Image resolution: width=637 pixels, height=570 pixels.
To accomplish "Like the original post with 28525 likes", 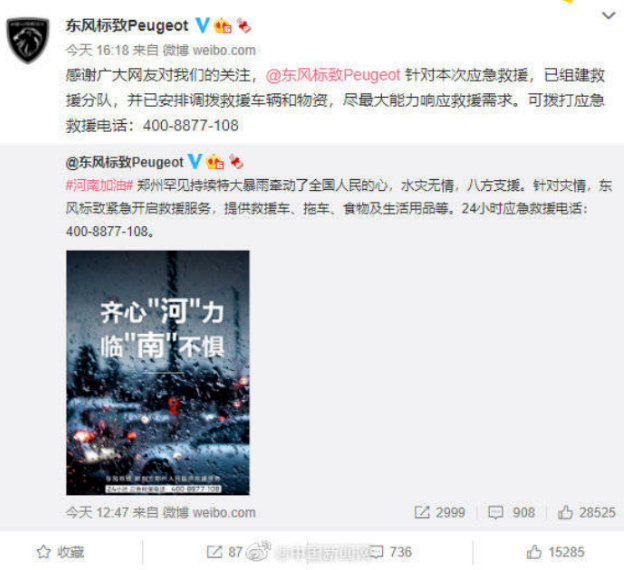I will point(587,512).
